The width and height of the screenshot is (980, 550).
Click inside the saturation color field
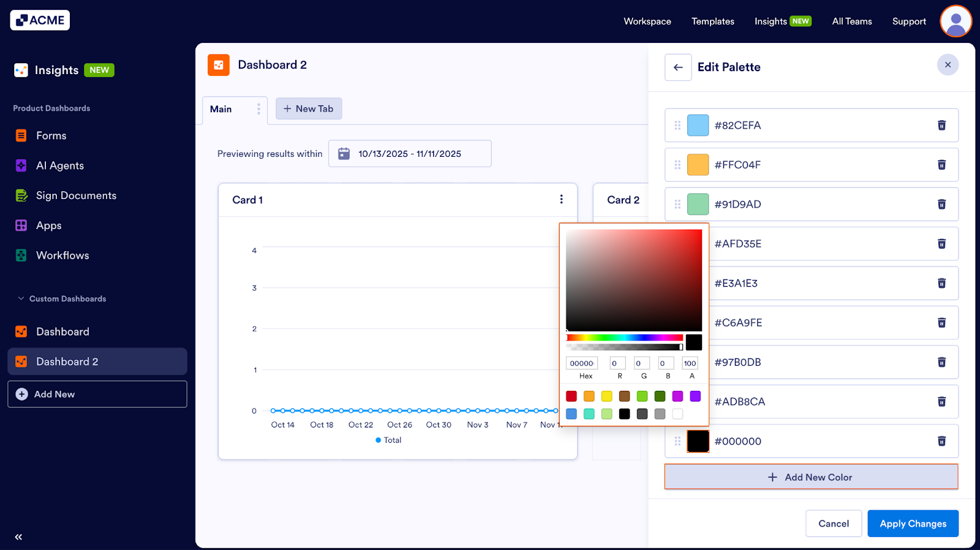(x=634, y=281)
